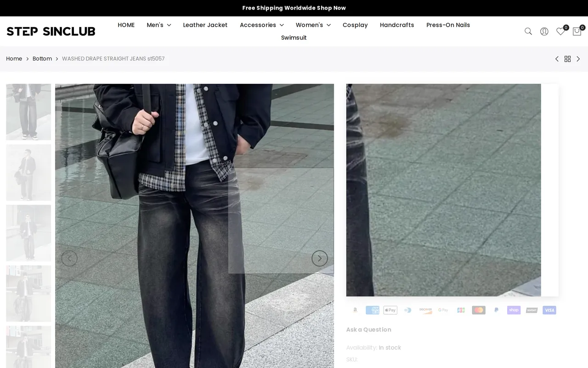Show the previous product image in carousel

69,259
